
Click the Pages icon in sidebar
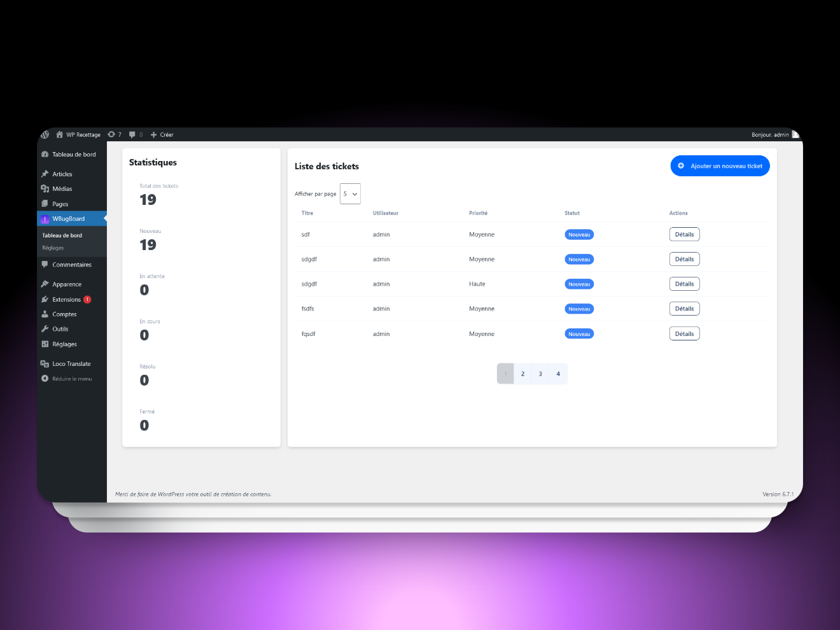click(45, 204)
